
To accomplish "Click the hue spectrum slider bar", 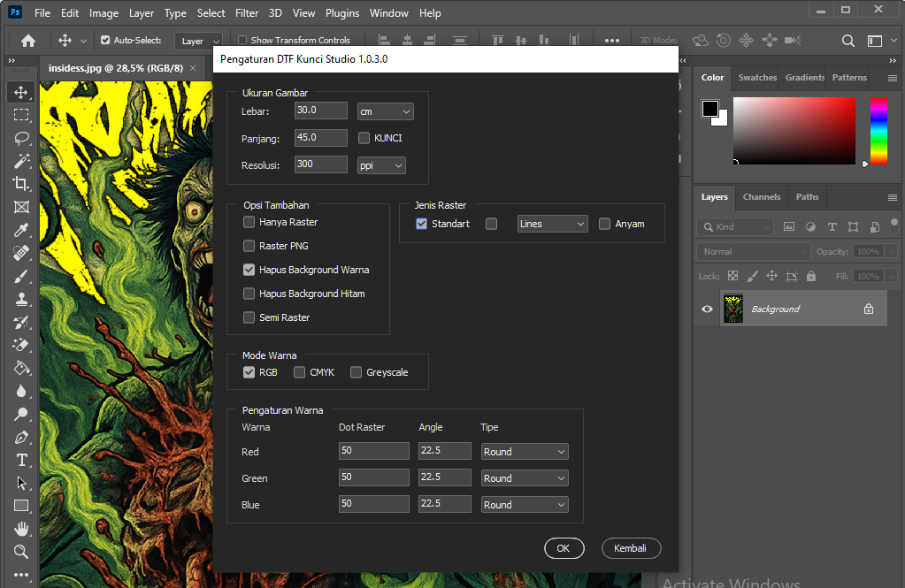I will (x=878, y=130).
